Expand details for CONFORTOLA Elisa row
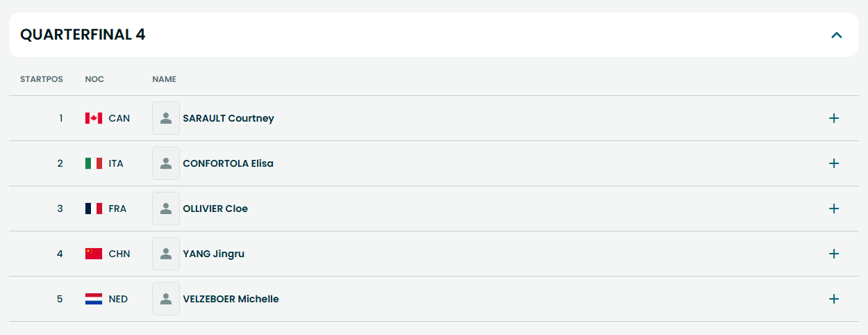This screenshot has height=335, width=868. (x=834, y=163)
